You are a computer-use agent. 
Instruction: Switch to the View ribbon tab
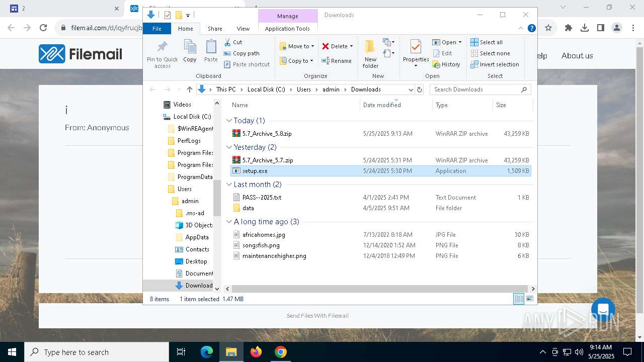pos(243,29)
